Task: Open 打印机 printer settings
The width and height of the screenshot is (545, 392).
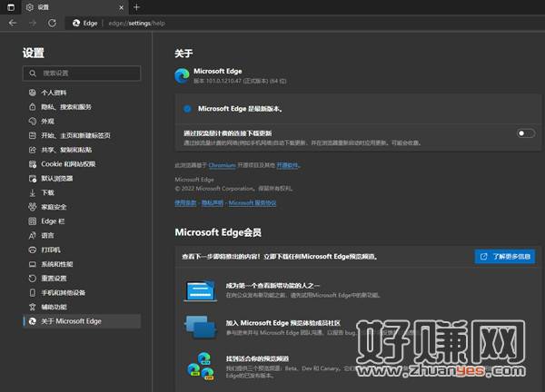Action: (51, 250)
